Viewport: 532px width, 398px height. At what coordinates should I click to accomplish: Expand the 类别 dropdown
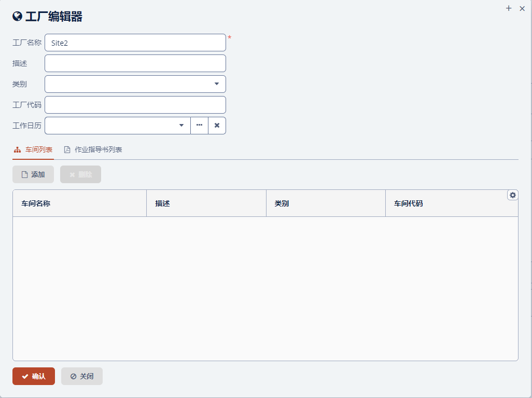(x=216, y=84)
